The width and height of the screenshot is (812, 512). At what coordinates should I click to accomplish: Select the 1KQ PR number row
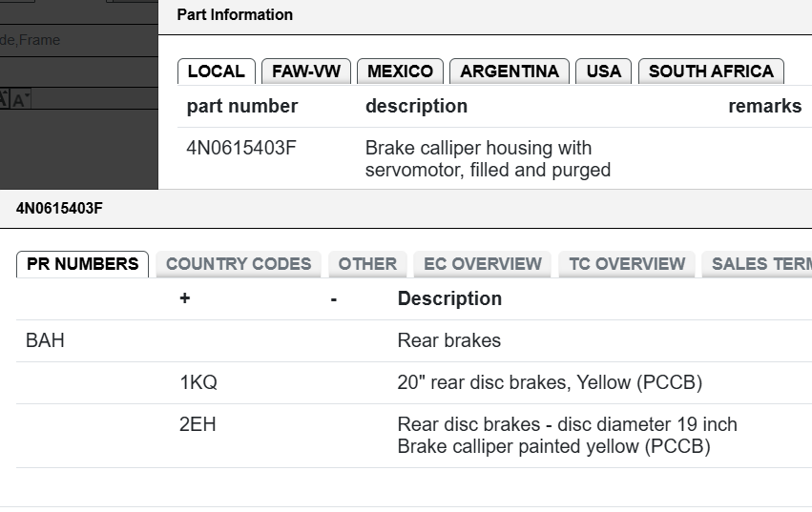point(414,382)
